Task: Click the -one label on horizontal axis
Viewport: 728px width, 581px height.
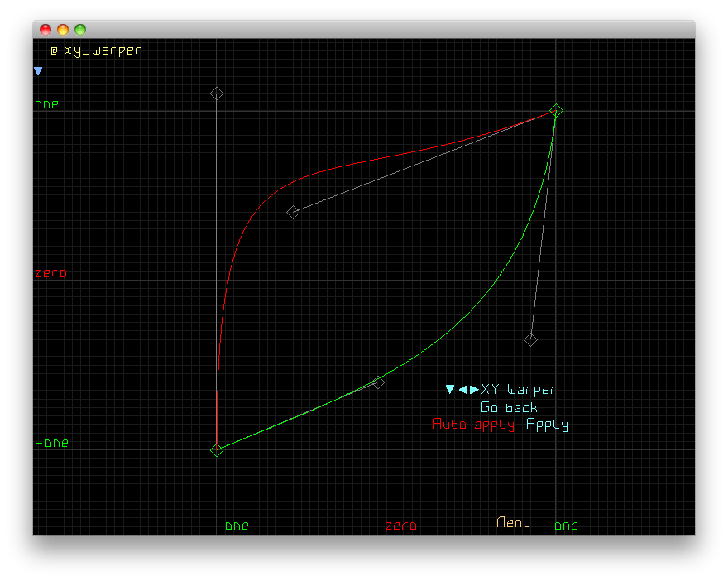Action: [x=232, y=526]
